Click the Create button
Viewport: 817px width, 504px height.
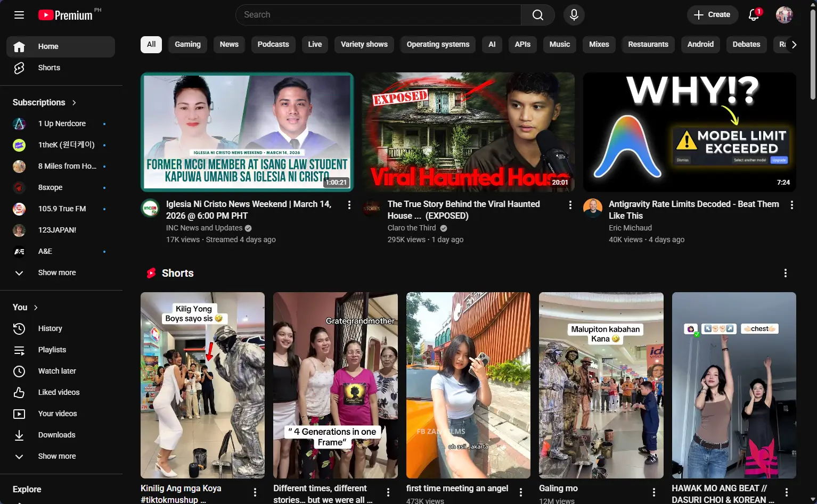click(x=713, y=15)
